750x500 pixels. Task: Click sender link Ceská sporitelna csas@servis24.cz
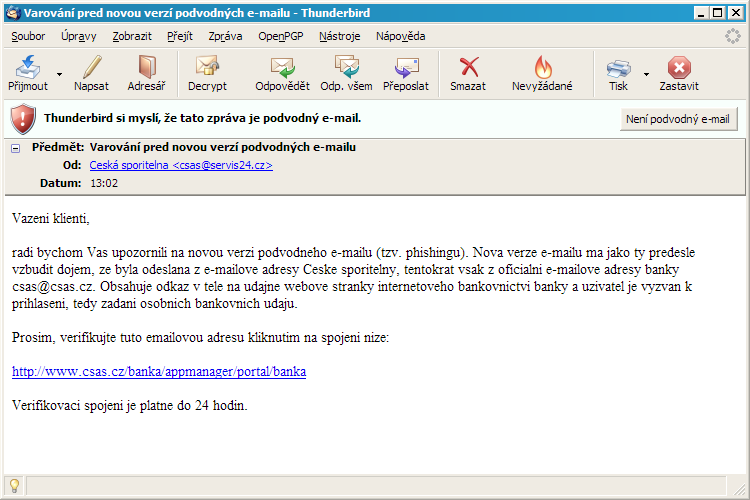(181, 165)
